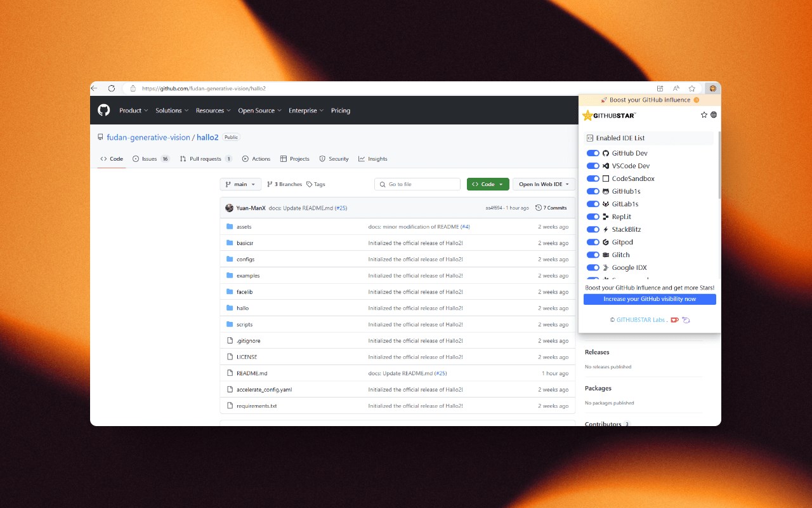Image resolution: width=812 pixels, height=508 pixels.
Task: Click the configs folder icon
Action: click(x=230, y=259)
